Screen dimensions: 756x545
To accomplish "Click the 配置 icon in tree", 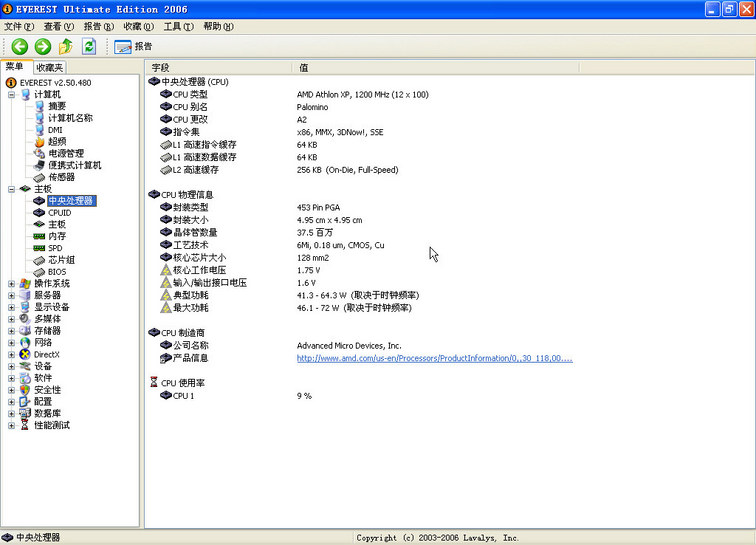I will pos(25,402).
